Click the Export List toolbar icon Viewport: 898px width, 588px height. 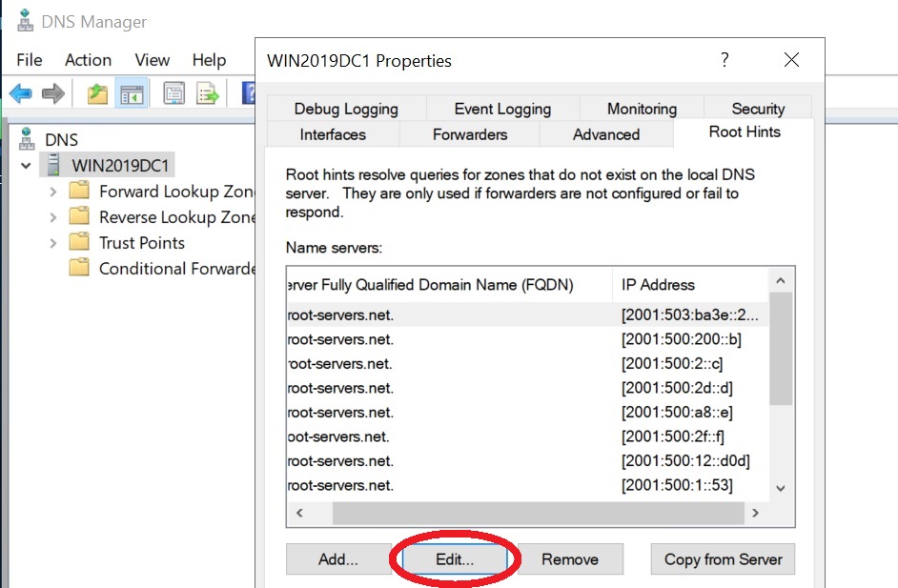[x=207, y=93]
